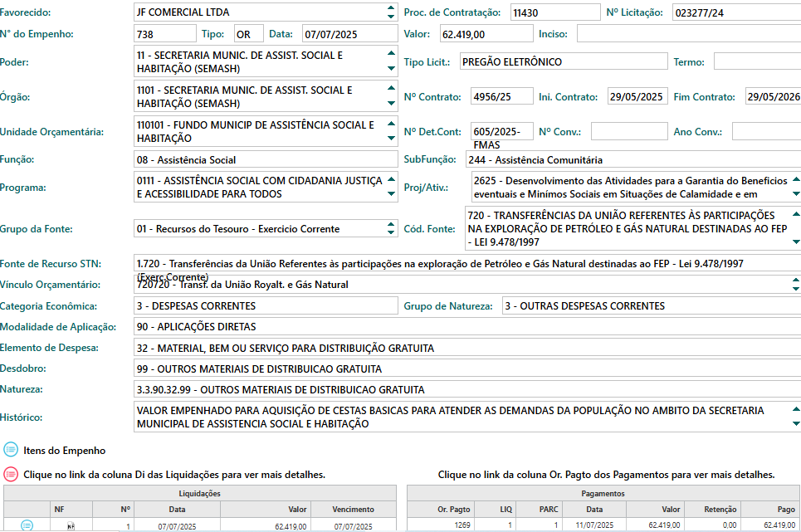Select the Modalidade de Aplicação field
The image size is (801, 532).
467,326
